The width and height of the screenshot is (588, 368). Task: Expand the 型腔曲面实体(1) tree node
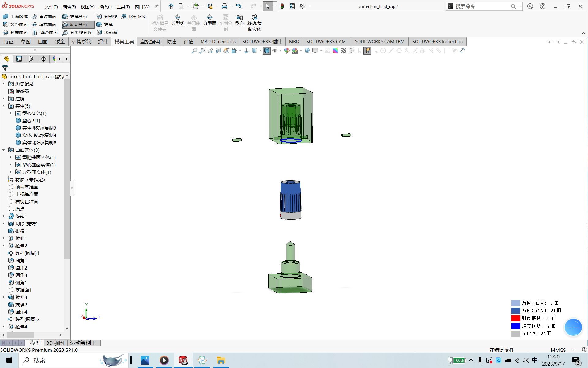[x=11, y=158]
